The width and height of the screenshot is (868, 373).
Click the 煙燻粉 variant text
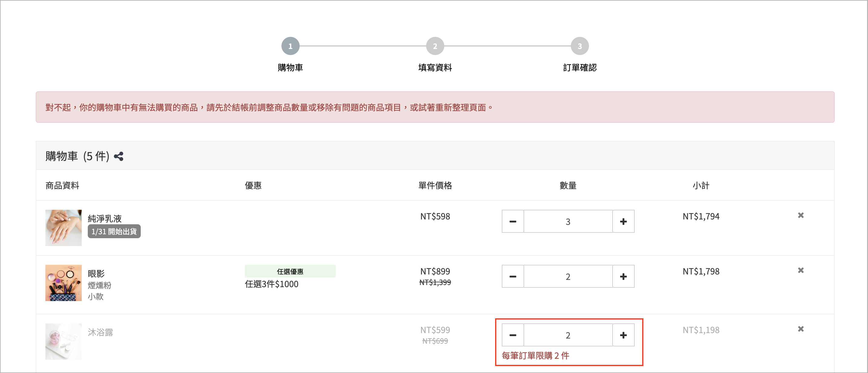(99, 285)
